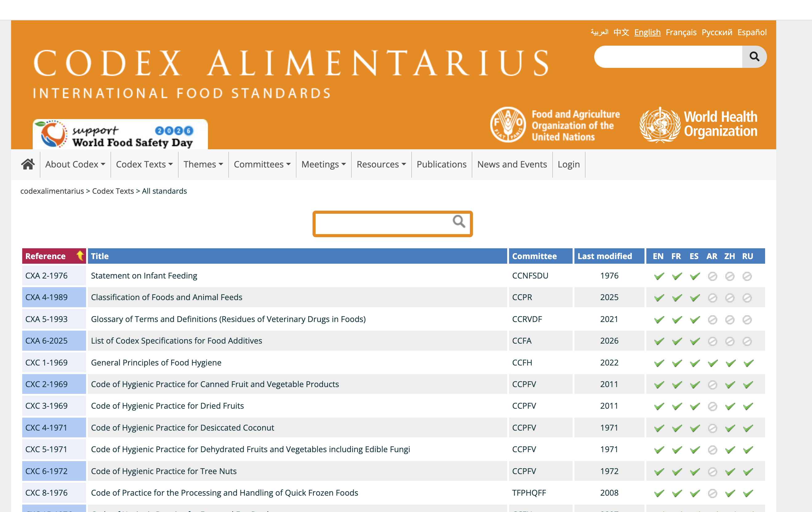This screenshot has height=512, width=812.
Task: Focus the header site search field
Action: coord(668,57)
